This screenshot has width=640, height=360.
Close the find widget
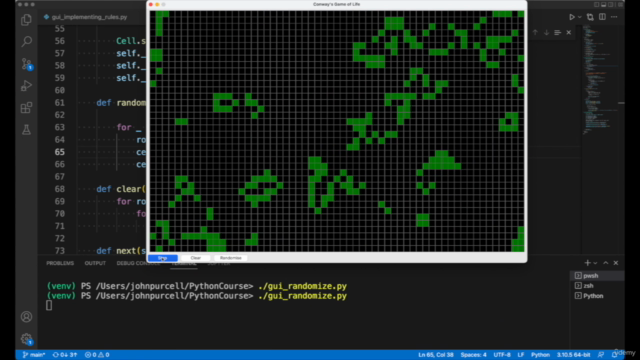pos(569,32)
